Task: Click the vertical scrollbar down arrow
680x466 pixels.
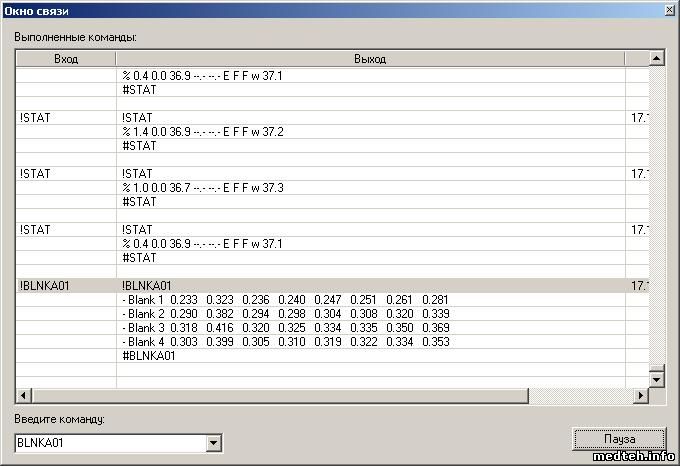Action: pyautogui.click(x=657, y=379)
